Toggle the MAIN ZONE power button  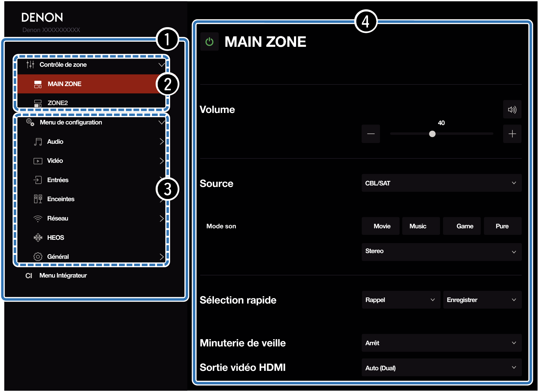pyautogui.click(x=209, y=42)
